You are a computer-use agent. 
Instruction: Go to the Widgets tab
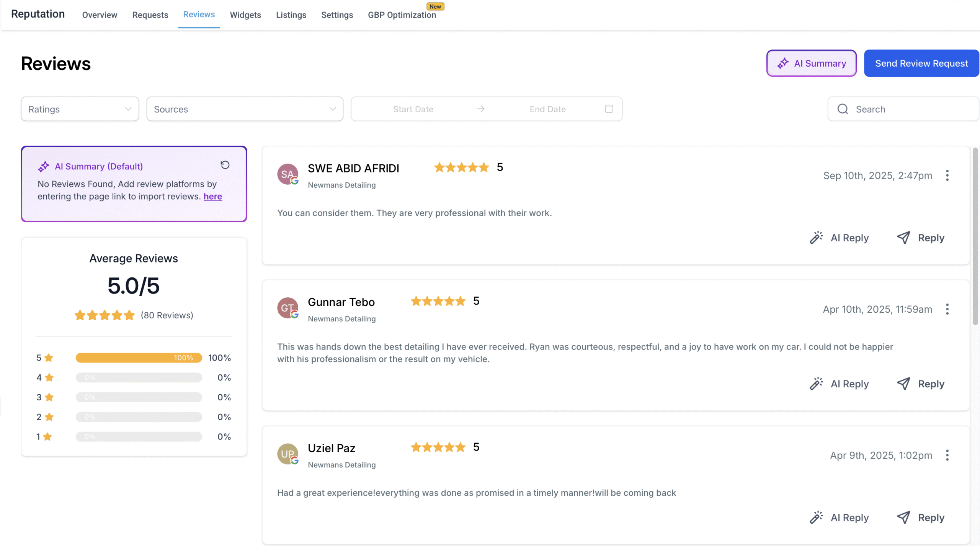[245, 15]
